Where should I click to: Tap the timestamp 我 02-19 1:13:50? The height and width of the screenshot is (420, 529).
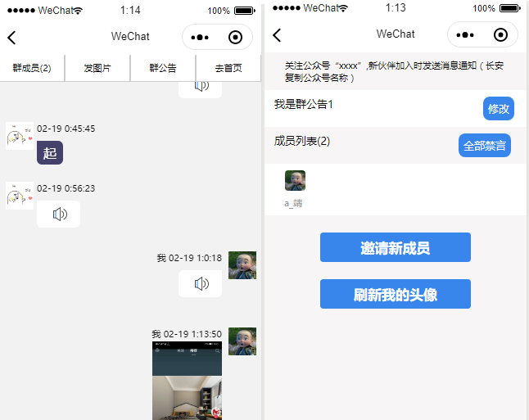click(187, 334)
